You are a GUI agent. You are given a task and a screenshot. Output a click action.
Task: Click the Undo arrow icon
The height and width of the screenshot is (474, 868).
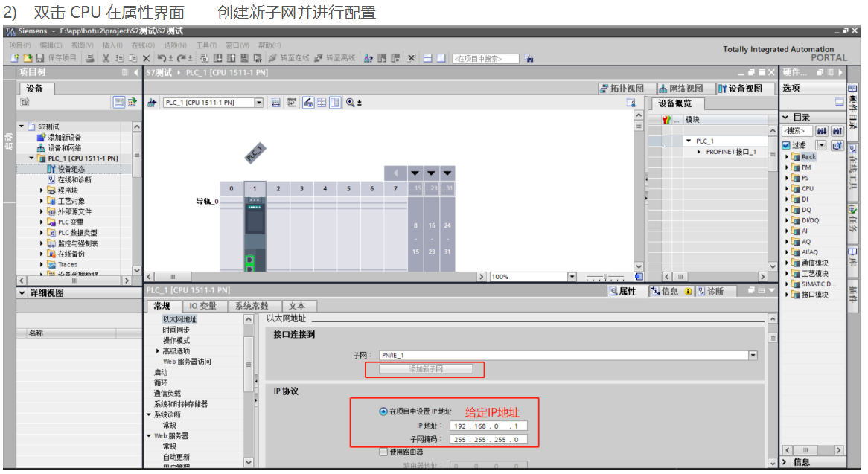[x=162, y=58]
